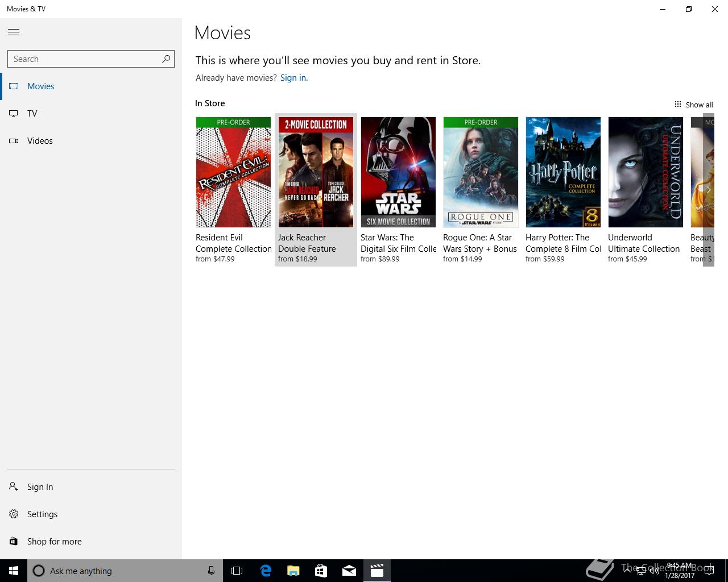The height and width of the screenshot is (582, 728).
Task: Focus the Search input field
Action: point(91,59)
